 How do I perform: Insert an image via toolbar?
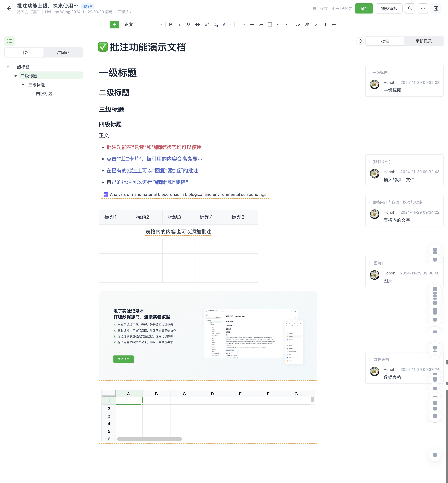pos(316,24)
